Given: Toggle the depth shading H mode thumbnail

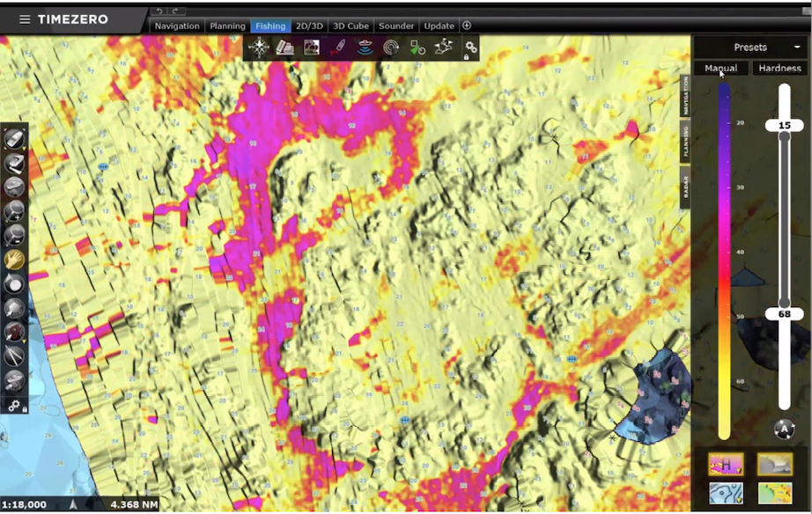Looking at the screenshot, I should pos(726,464).
